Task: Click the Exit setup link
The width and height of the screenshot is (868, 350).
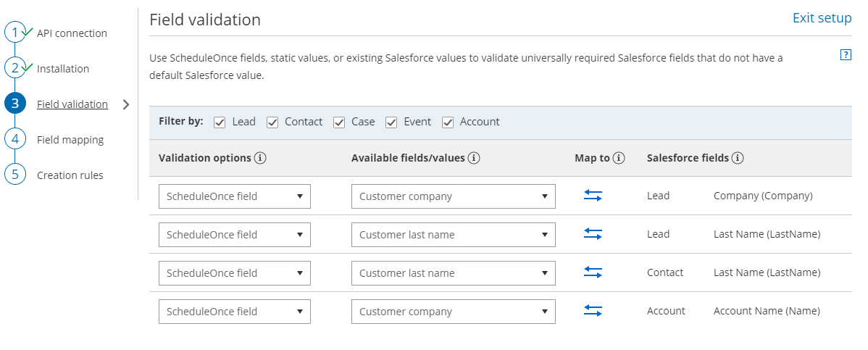Action: click(x=822, y=18)
